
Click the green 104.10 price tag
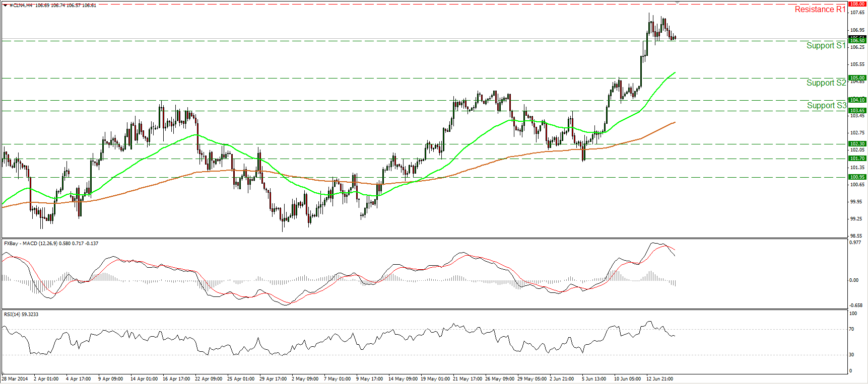[x=857, y=100]
